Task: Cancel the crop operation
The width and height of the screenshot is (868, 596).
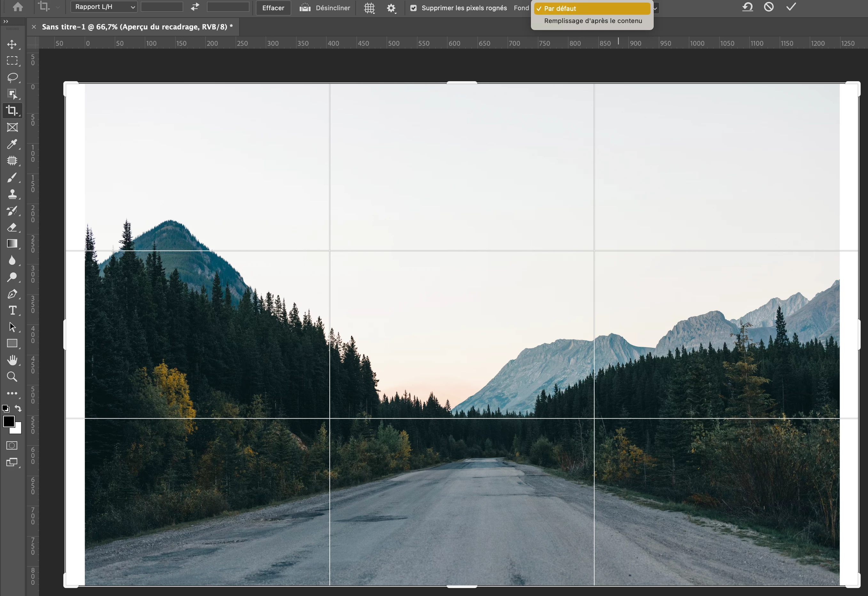Action: coord(769,7)
